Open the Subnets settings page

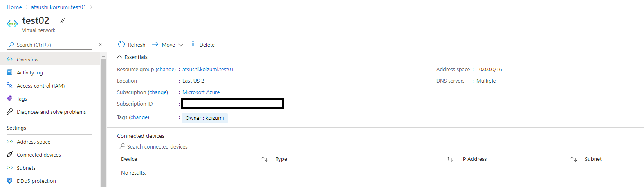click(x=26, y=168)
